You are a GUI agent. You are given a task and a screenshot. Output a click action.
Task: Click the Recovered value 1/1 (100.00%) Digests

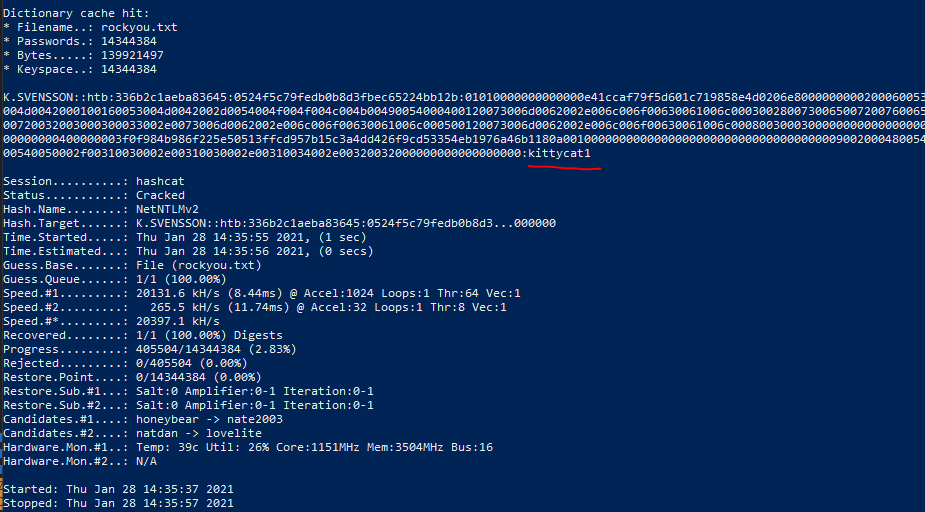(x=209, y=335)
